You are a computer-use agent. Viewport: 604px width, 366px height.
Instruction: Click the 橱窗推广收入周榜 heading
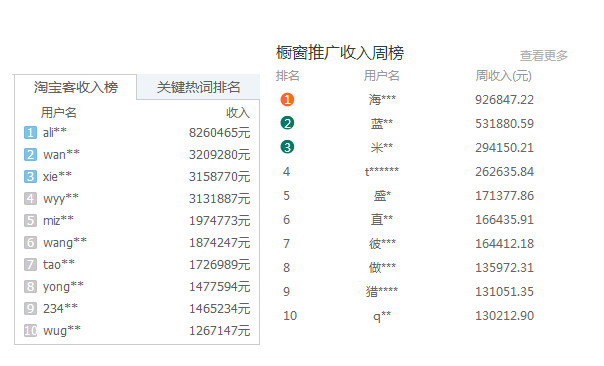340,52
